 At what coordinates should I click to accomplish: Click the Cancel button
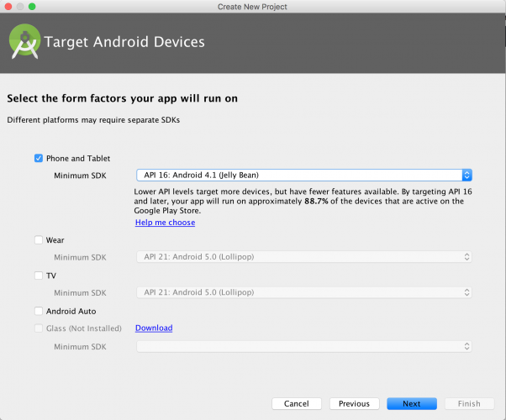click(x=297, y=403)
